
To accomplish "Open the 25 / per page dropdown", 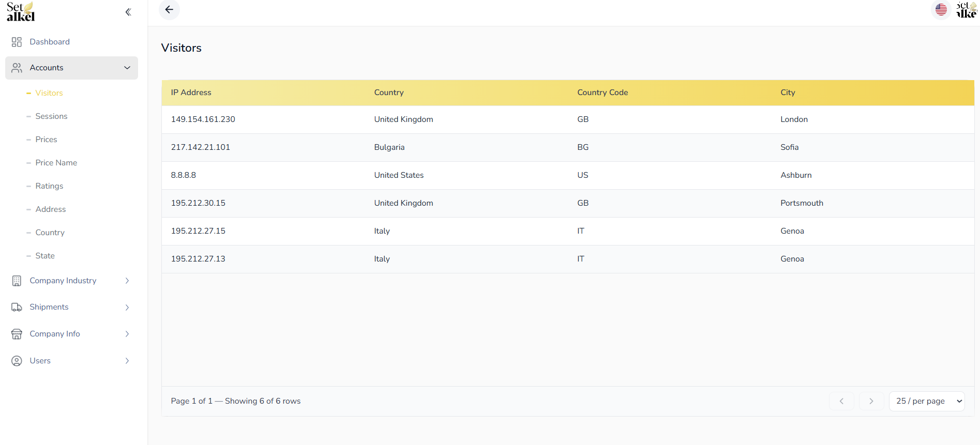I will (927, 401).
